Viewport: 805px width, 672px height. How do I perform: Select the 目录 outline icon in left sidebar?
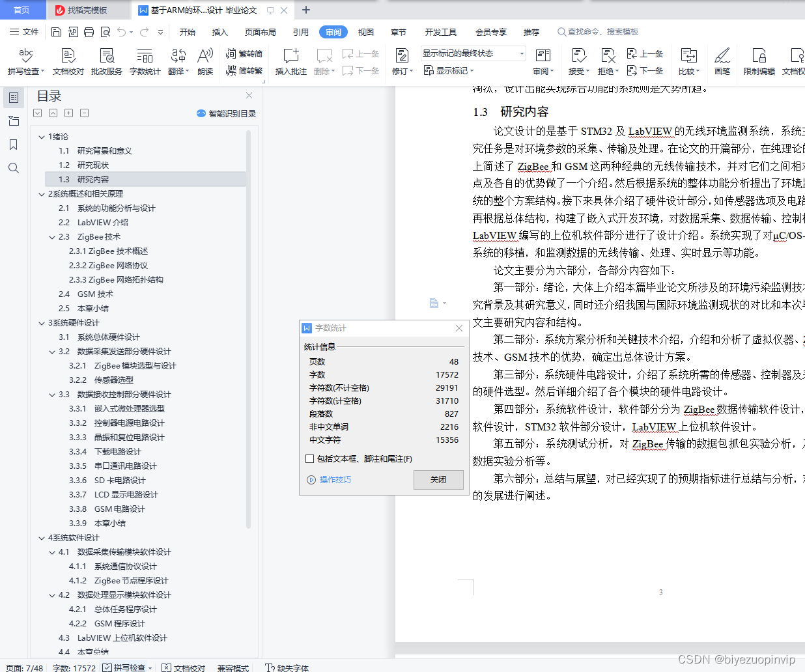coord(14,98)
